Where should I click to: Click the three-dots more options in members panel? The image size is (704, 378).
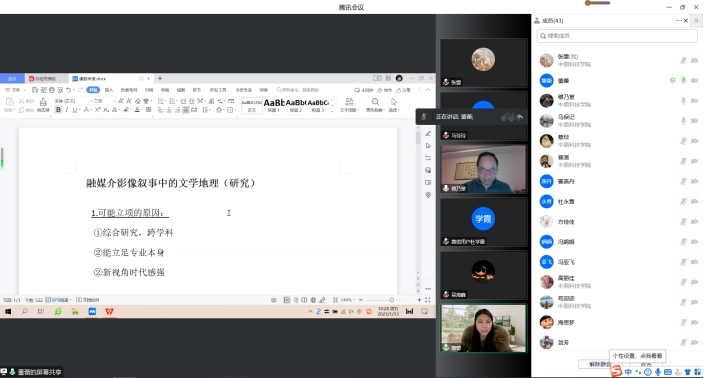click(x=678, y=21)
